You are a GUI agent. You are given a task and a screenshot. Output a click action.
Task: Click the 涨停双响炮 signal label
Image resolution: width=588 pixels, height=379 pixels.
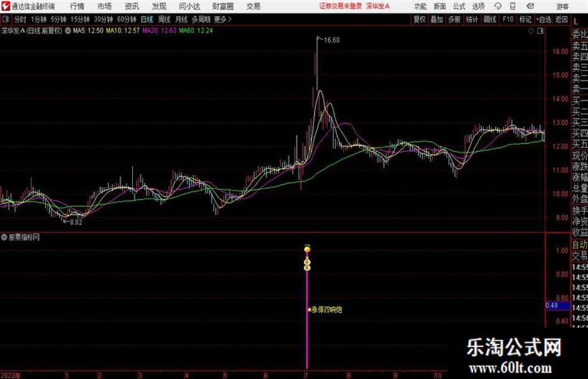click(x=327, y=309)
